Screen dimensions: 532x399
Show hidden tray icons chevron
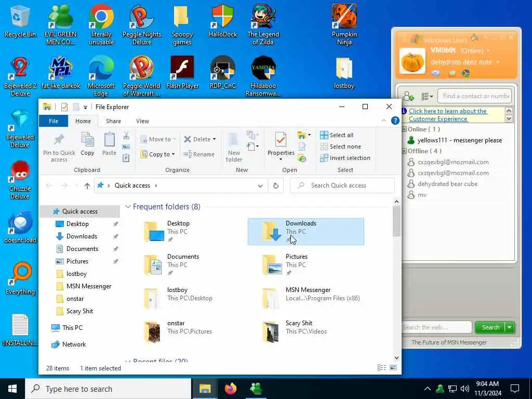(x=428, y=389)
